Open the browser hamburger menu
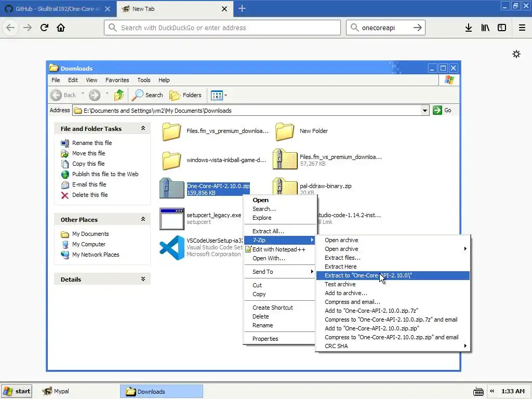The width and height of the screenshot is (532, 399). (x=522, y=28)
